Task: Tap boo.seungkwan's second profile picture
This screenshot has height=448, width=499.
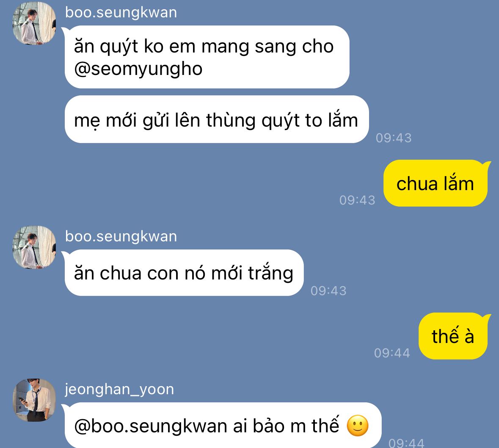Action: click(x=34, y=247)
